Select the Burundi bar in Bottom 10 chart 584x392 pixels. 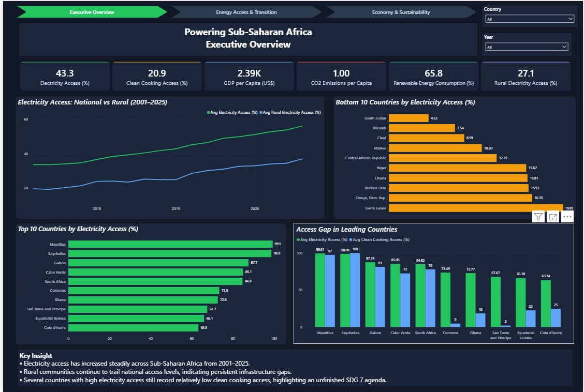click(421, 128)
